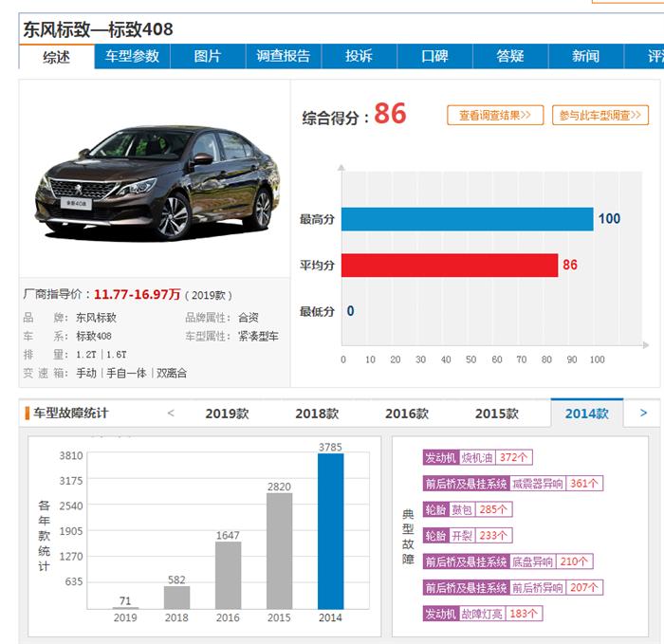664x644 pixels.
Task: Click the series value 标致408
Action: 94,336
